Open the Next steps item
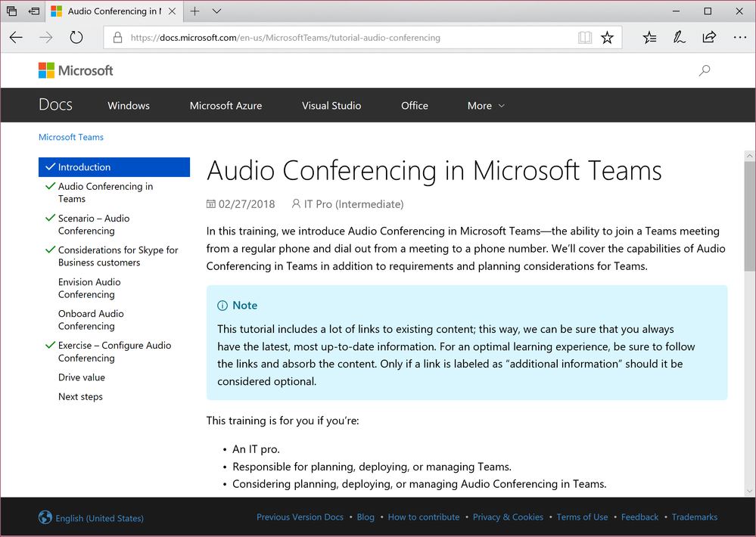 tap(80, 396)
